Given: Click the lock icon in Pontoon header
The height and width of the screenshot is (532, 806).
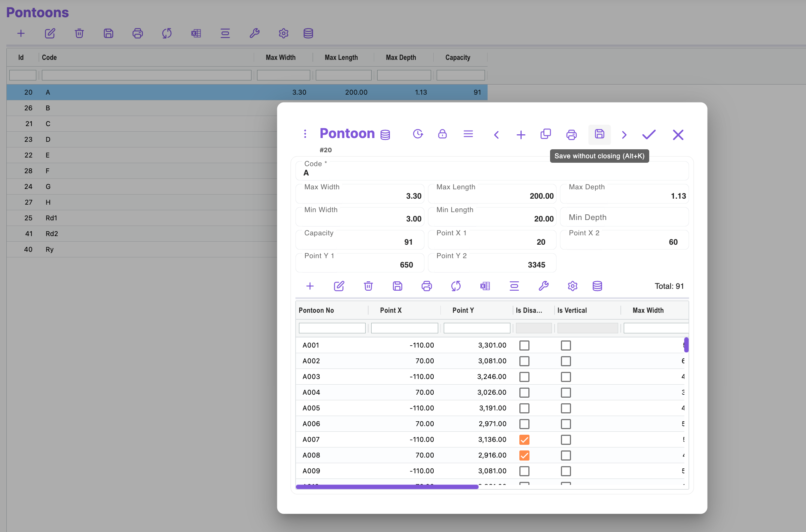Looking at the screenshot, I should pos(442,134).
